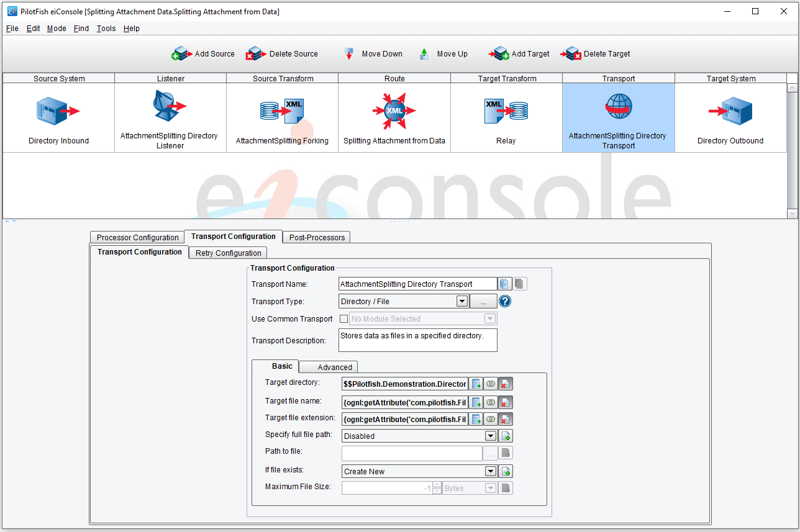
Task: Click the Add Source toolbar button
Action: pos(202,54)
